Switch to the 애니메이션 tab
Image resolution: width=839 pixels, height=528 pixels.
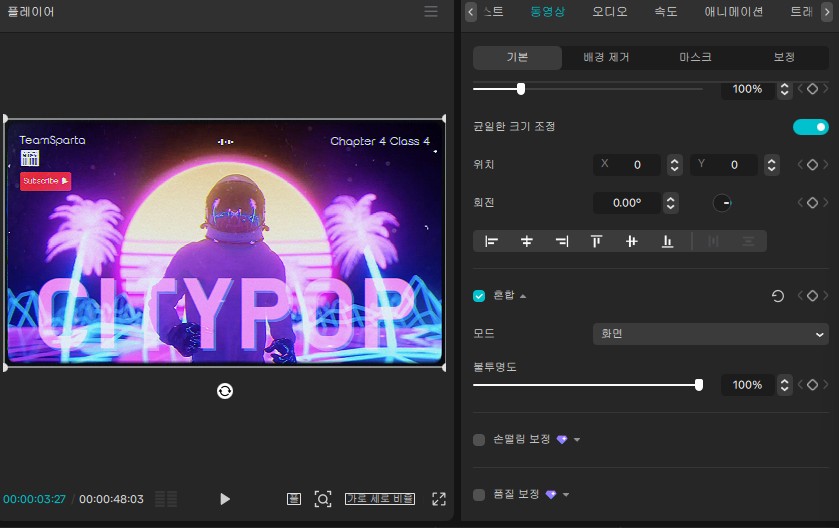(x=734, y=12)
